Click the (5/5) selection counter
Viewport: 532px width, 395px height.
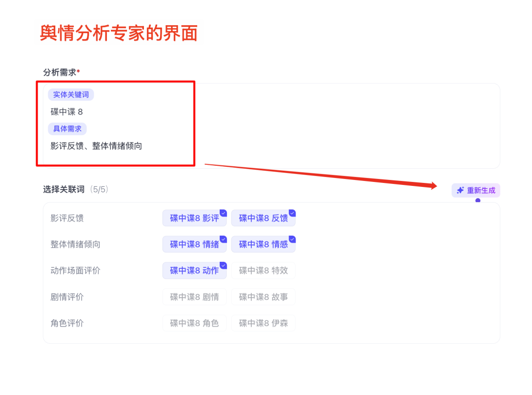[x=99, y=189]
